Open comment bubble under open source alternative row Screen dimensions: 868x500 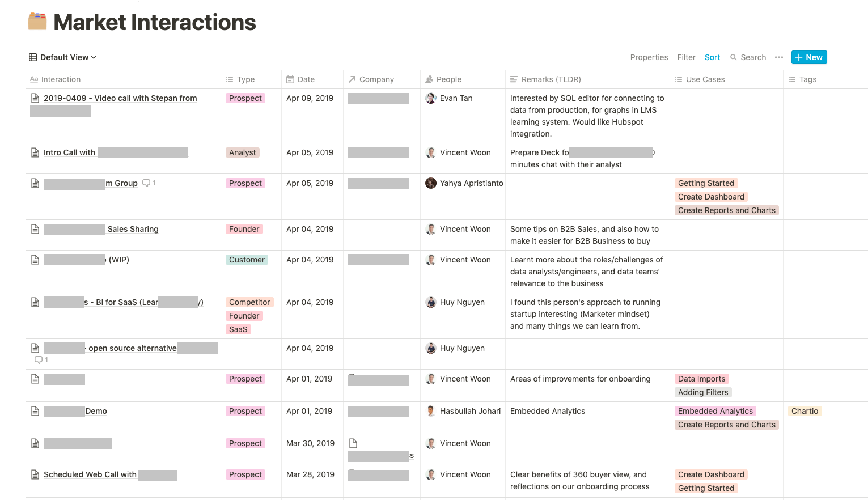[39, 360]
